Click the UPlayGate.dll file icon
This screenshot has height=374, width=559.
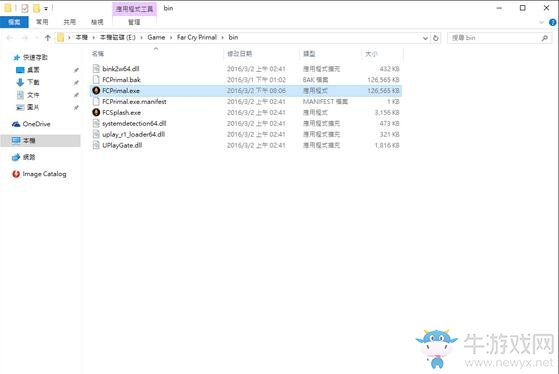pyautogui.click(x=96, y=145)
